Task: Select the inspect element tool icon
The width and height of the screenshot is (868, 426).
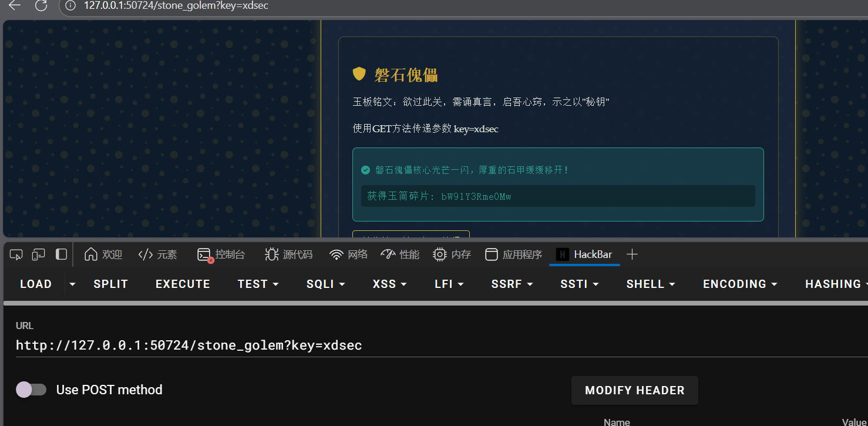Action: (16, 254)
